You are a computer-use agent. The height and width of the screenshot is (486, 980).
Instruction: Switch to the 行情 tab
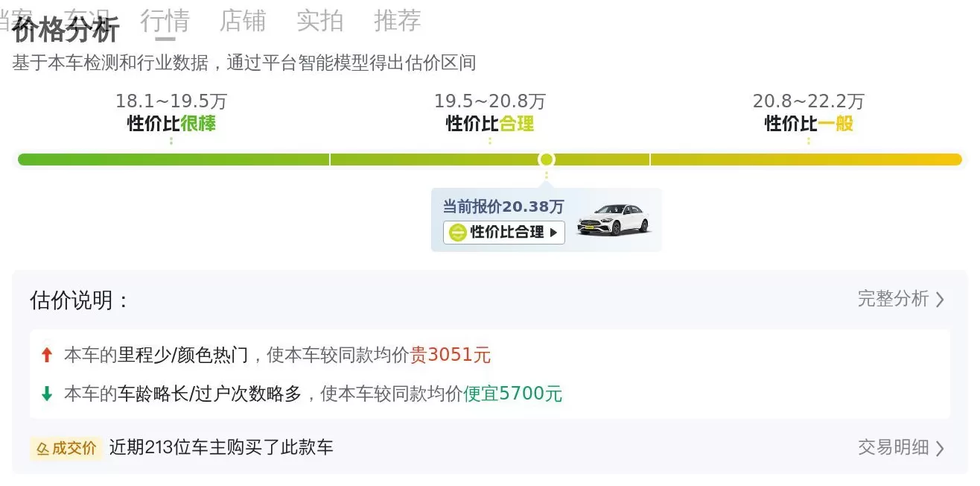[x=165, y=21]
